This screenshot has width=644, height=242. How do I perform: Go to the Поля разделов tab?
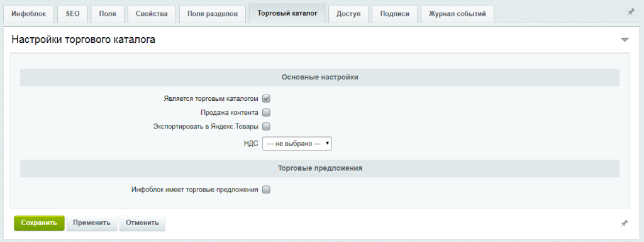pyautogui.click(x=213, y=14)
